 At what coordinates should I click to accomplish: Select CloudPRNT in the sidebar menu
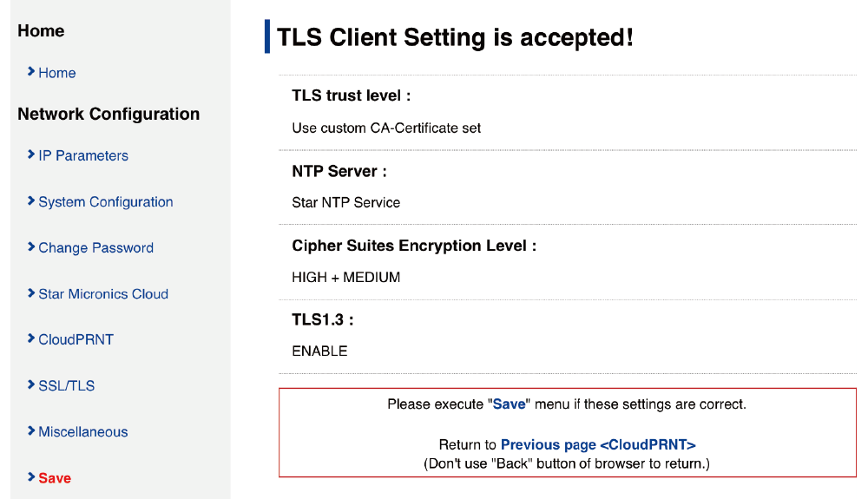click(x=76, y=340)
